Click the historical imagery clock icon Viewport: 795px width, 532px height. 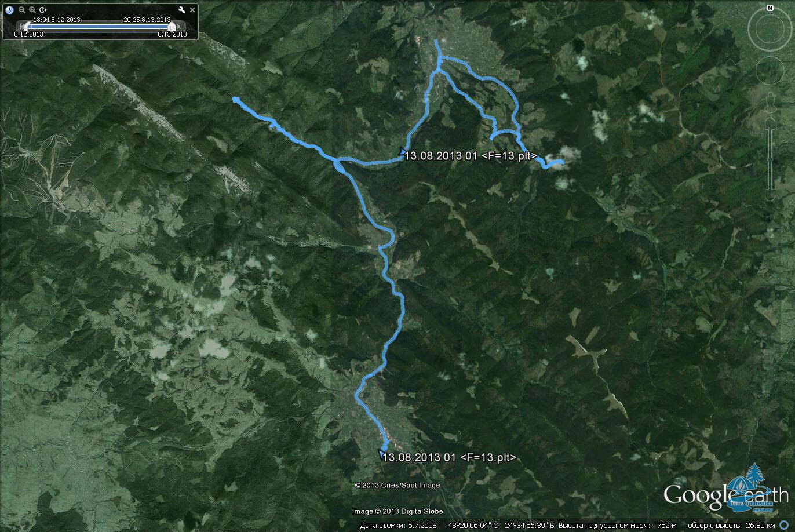pos(10,10)
